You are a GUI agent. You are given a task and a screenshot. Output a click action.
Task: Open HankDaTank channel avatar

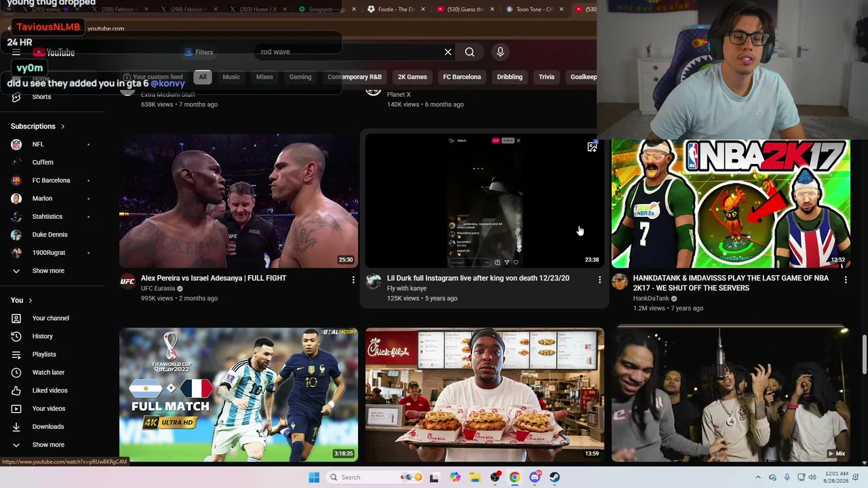click(620, 282)
